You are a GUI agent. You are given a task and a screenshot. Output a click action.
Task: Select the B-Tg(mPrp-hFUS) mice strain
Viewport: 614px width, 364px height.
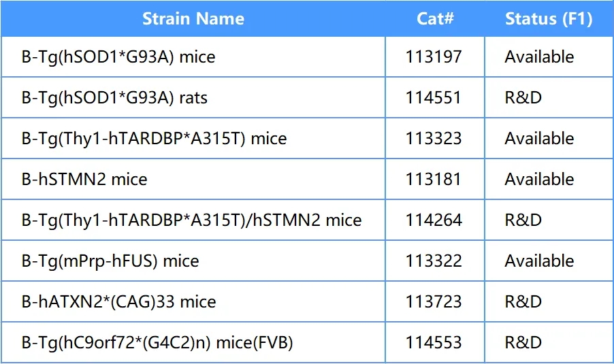point(110,261)
